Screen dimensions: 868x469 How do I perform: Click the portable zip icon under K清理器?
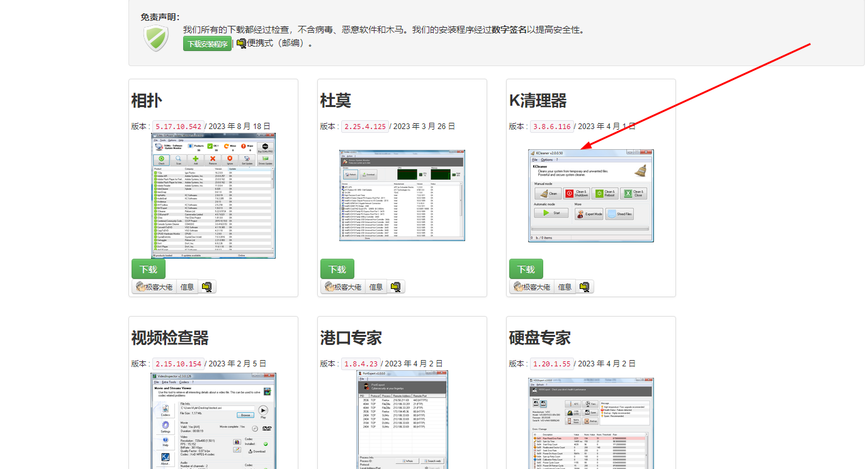click(x=585, y=287)
